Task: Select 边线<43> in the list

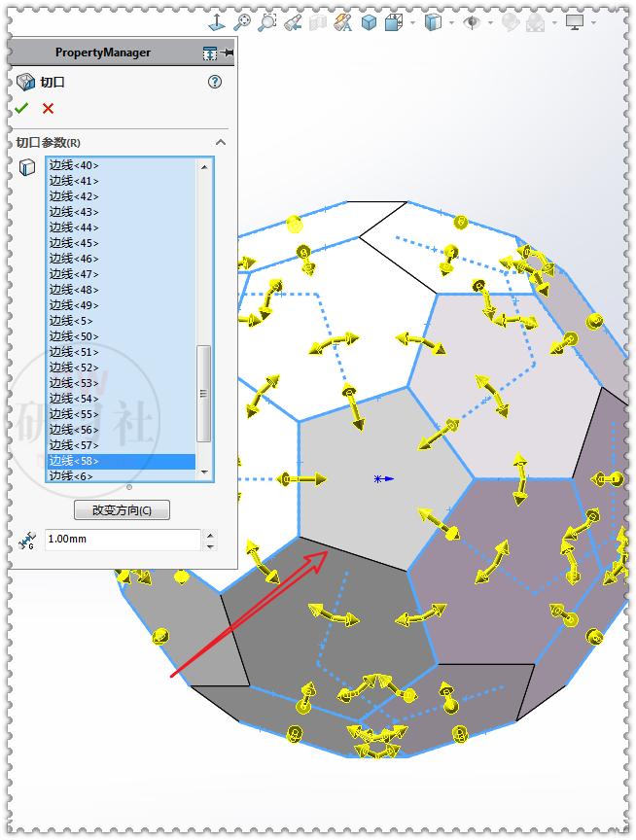Action: [122, 212]
